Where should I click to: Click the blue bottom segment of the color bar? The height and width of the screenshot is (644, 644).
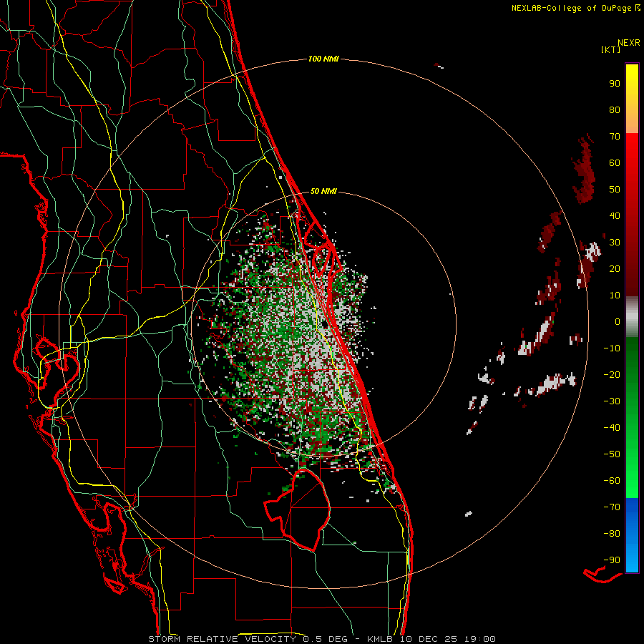[x=632, y=535]
